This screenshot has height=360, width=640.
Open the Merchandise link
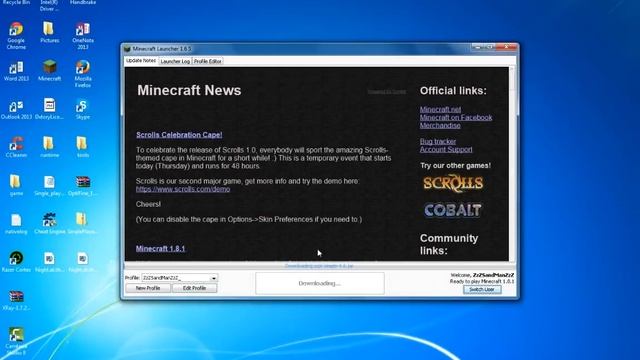[440, 125]
